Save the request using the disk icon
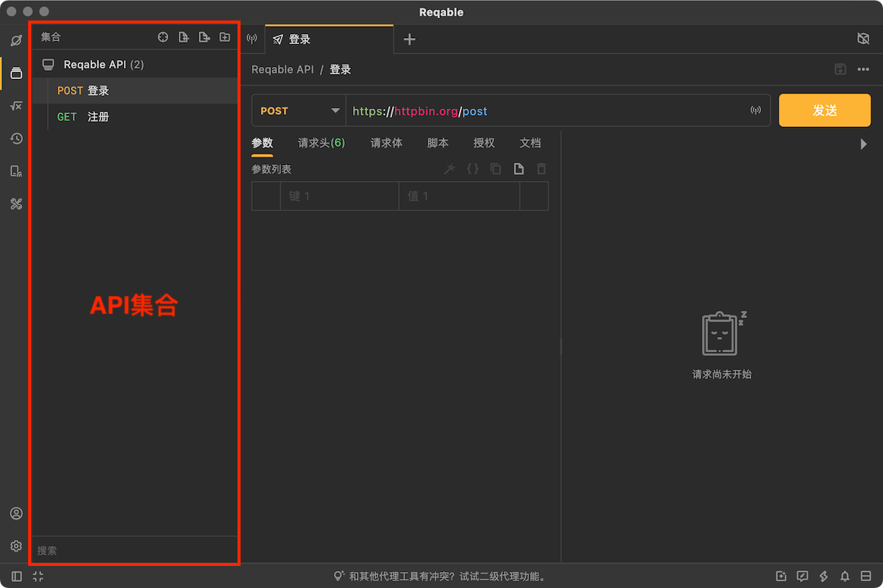Viewport: 883px width, 588px height. point(840,69)
